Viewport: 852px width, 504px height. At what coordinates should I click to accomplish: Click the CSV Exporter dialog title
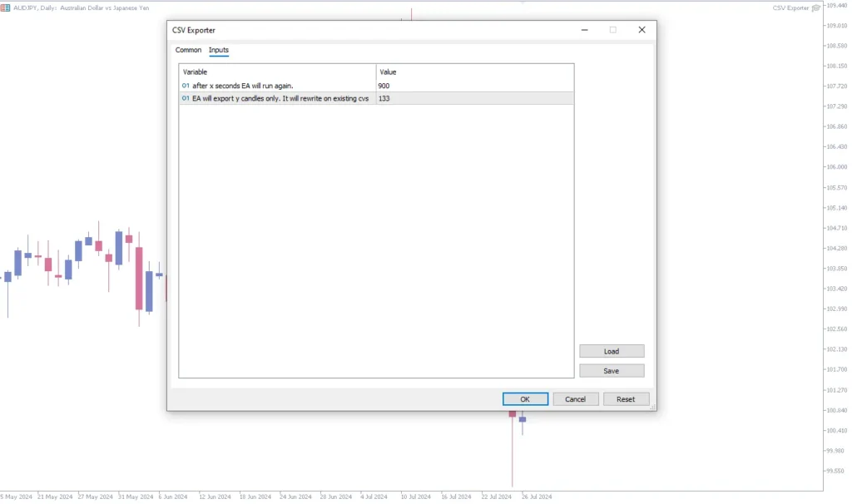coord(193,30)
